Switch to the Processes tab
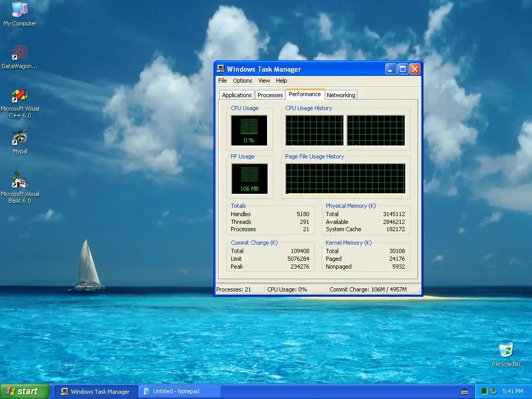This screenshot has height=399, width=532. click(270, 95)
